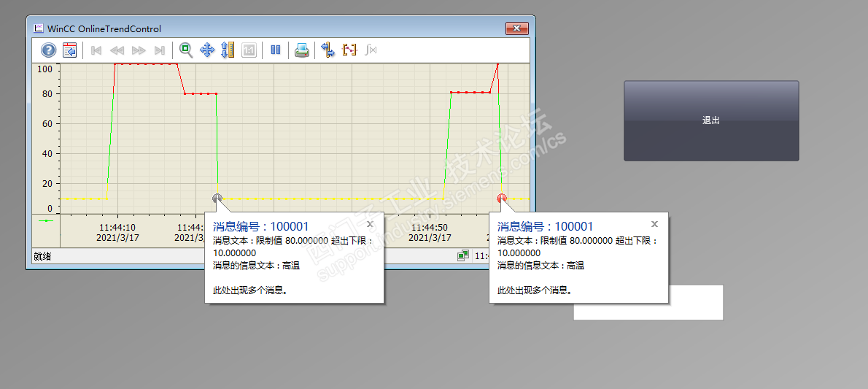Screen dimensions: 868x389
Task: Go to the previous data record
Action: 117,50
